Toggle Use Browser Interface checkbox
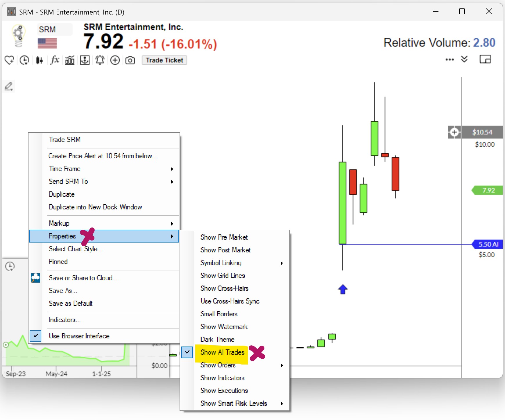 pos(35,336)
